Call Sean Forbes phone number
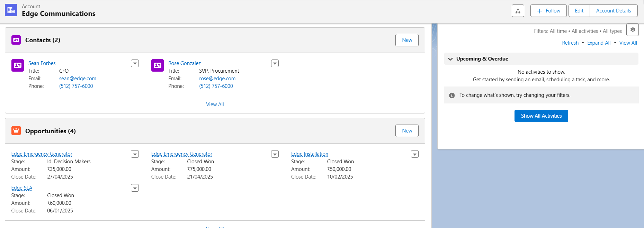 [76, 86]
